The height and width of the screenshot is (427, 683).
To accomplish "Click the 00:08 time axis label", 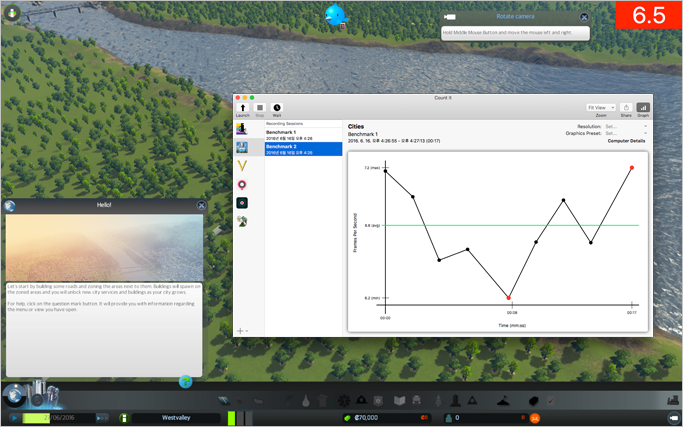I will tap(512, 313).
